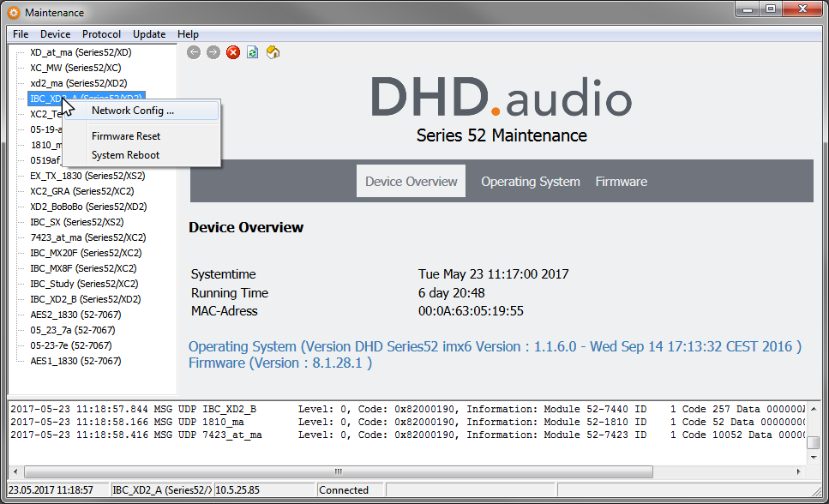Click the back navigation arrow icon
The width and height of the screenshot is (829, 504).
(194, 52)
